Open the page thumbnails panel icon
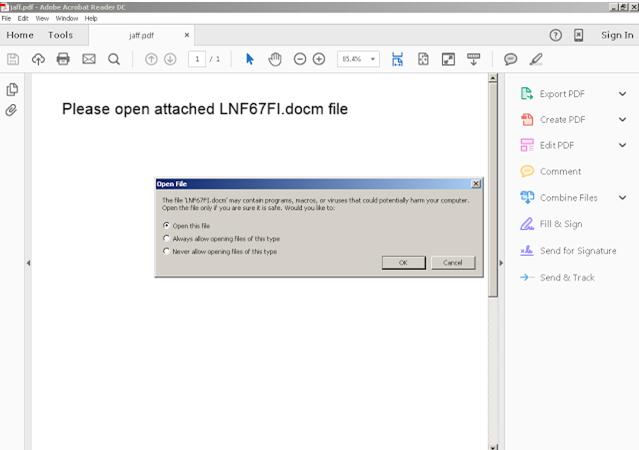This screenshot has height=450, width=639. coord(12,89)
